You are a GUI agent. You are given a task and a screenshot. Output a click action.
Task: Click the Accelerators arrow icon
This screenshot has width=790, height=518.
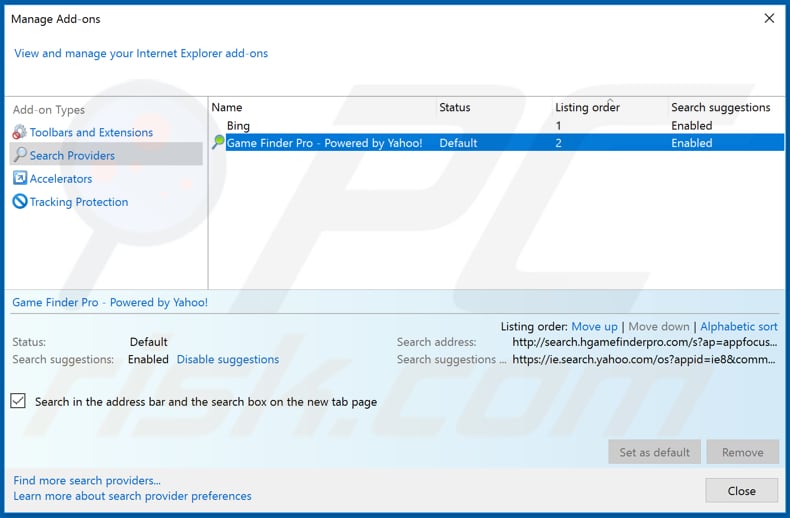[20, 178]
